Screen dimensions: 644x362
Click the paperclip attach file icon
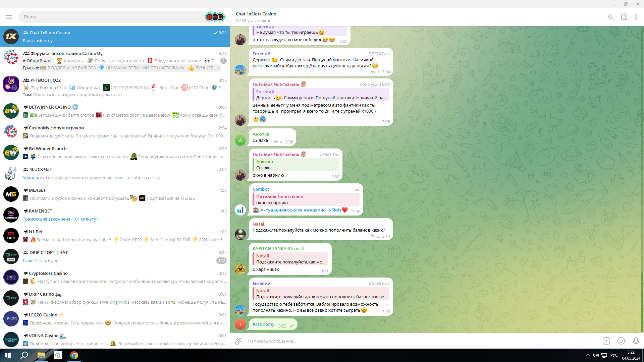click(238, 341)
